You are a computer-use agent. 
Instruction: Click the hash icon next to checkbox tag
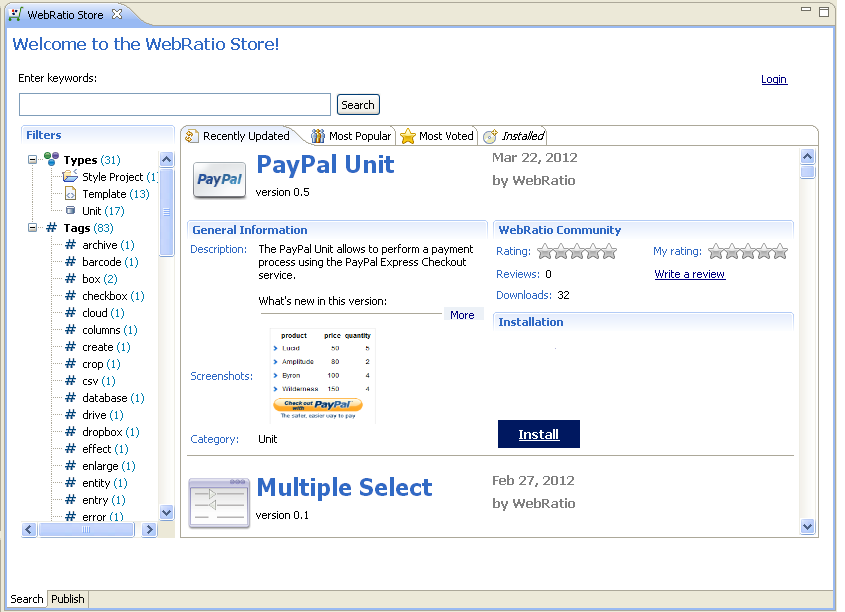click(x=70, y=295)
